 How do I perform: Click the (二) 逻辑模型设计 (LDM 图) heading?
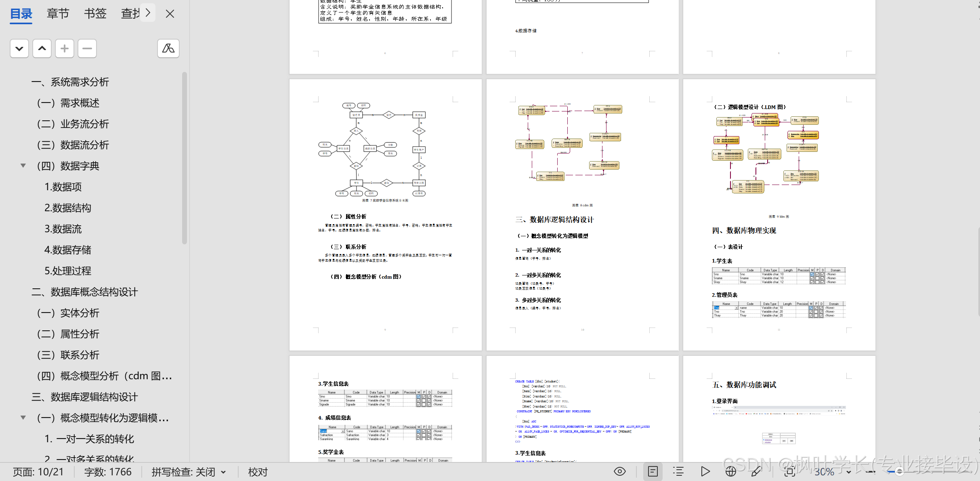[749, 107]
